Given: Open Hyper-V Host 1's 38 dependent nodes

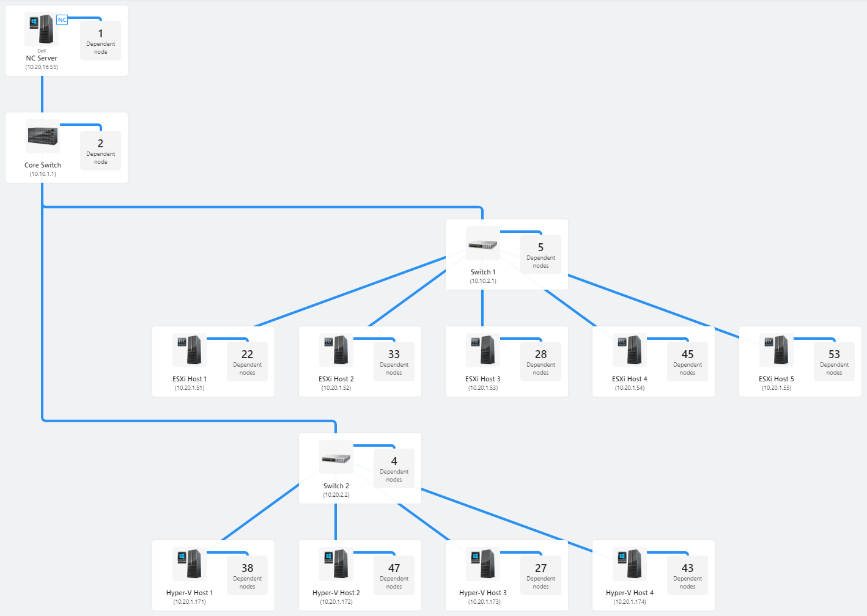Looking at the screenshot, I should (x=247, y=575).
